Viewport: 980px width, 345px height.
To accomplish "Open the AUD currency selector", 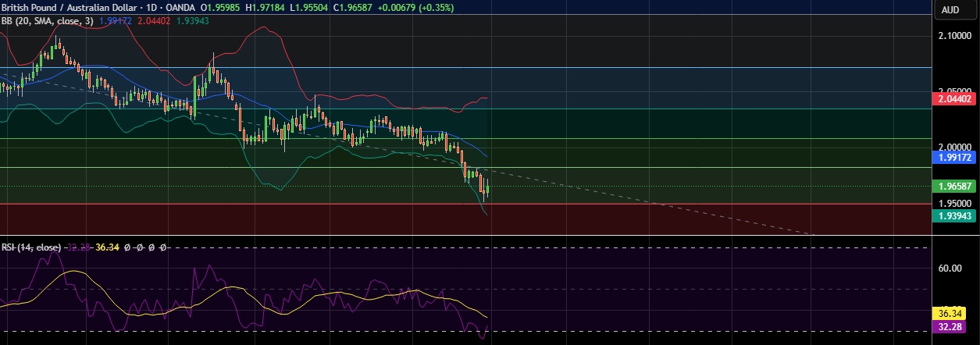I will pyautogui.click(x=950, y=10).
